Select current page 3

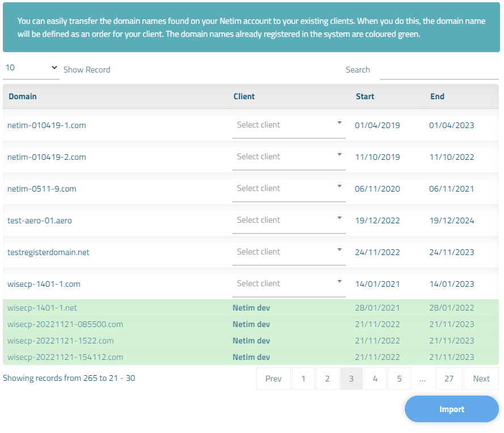coord(351,379)
